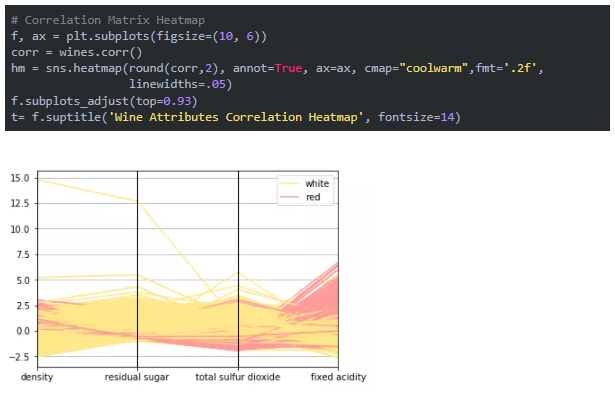Click the -2.5 y-axis tick label
Viewport: 615px width, 396px height.
pyautogui.click(x=19, y=357)
